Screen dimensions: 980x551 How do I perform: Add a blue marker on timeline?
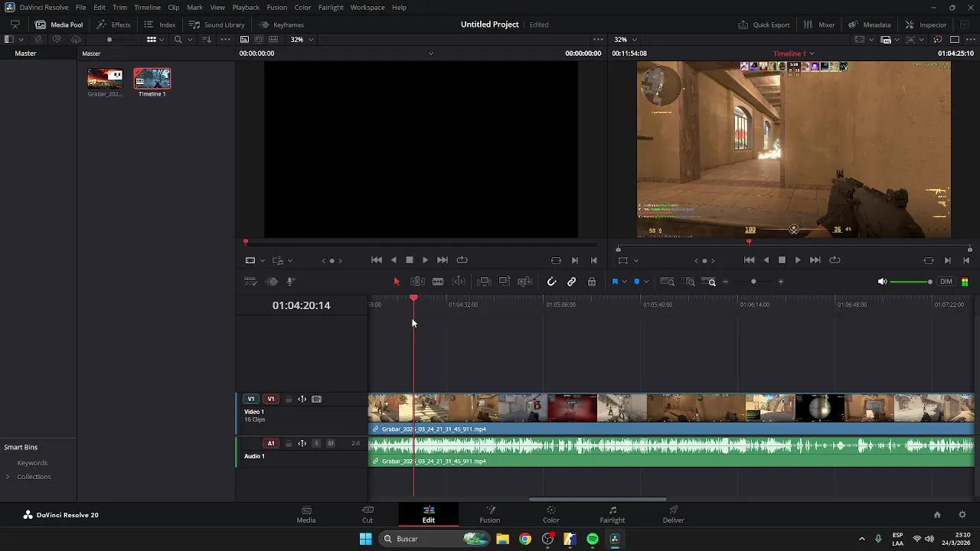coord(636,282)
